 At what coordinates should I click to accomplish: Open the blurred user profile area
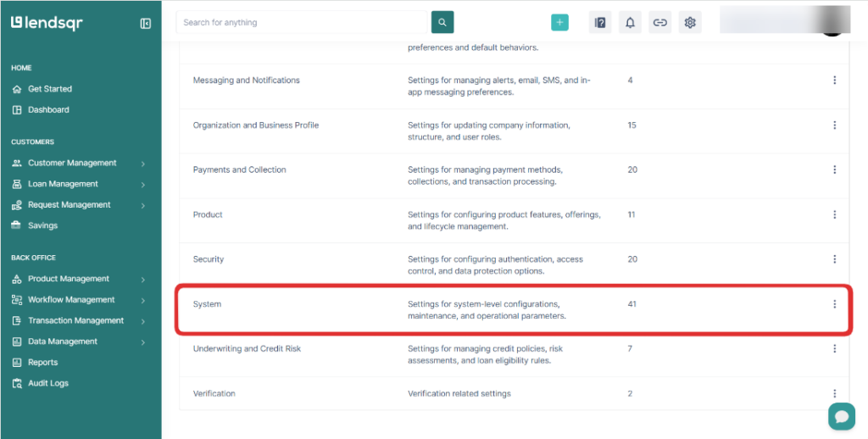[x=785, y=20]
